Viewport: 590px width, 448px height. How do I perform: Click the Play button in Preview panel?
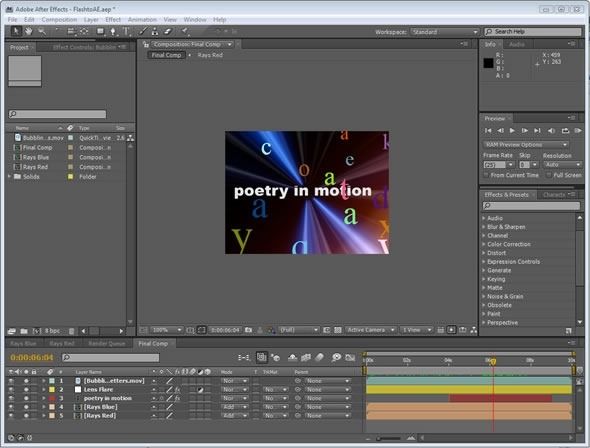pos(512,131)
